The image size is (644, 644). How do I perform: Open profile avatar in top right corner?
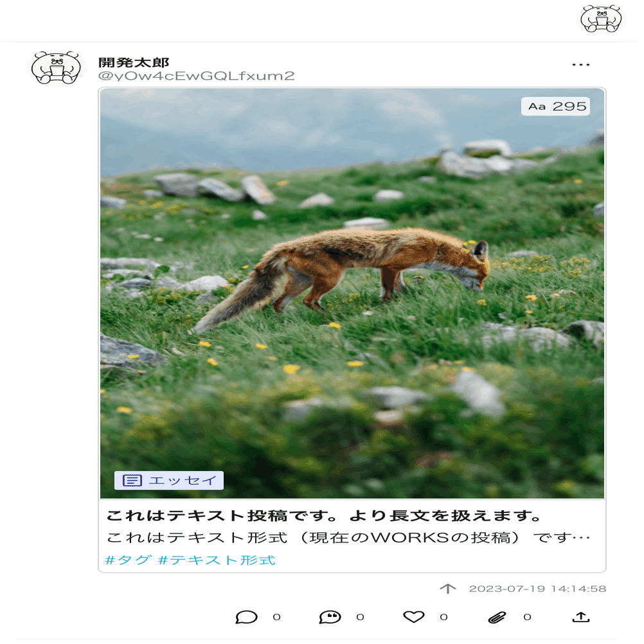pos(601,19)
